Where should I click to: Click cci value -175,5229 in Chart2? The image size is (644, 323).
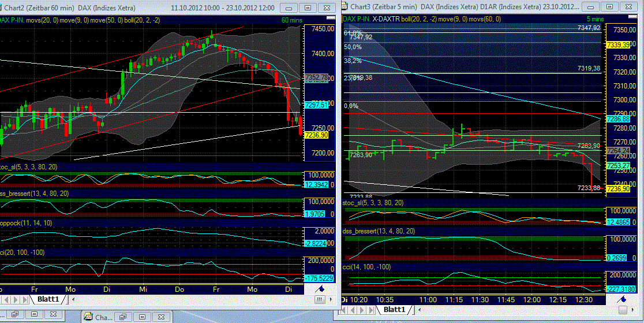point(319,279)
